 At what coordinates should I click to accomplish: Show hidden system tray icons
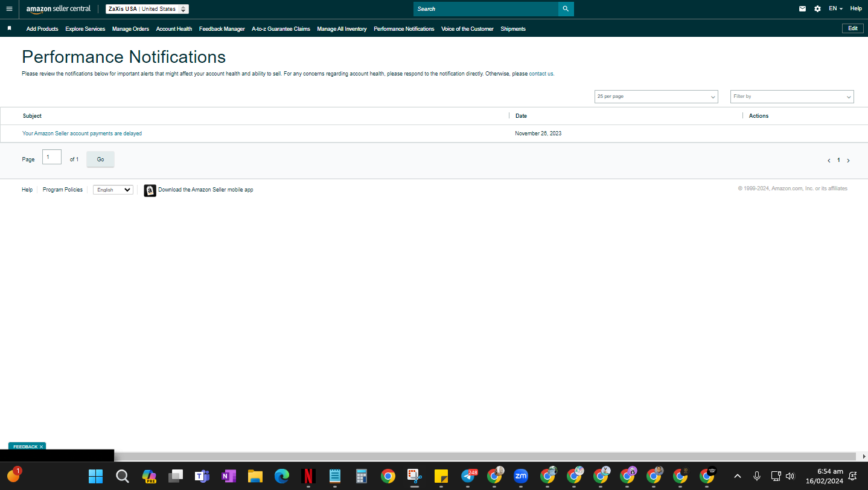click(x=737, y=476)
